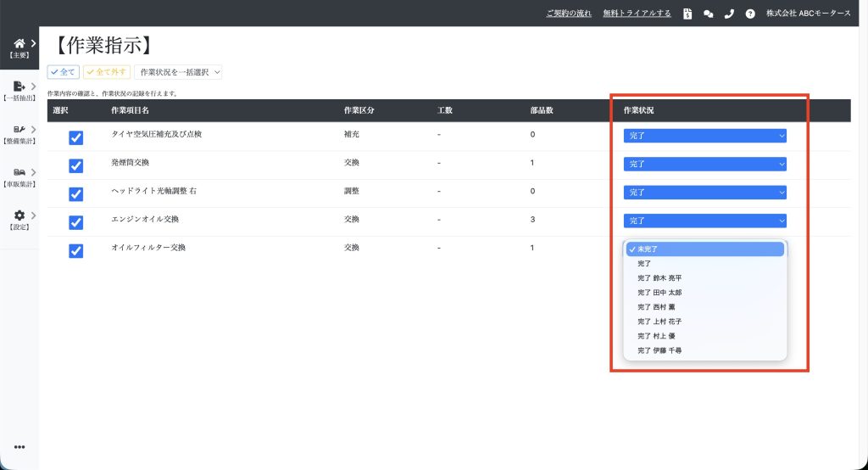Screen dimensions: 868x470
Task: Click the three dots at sidebar bottom
Action: click(x=19, y=447)
